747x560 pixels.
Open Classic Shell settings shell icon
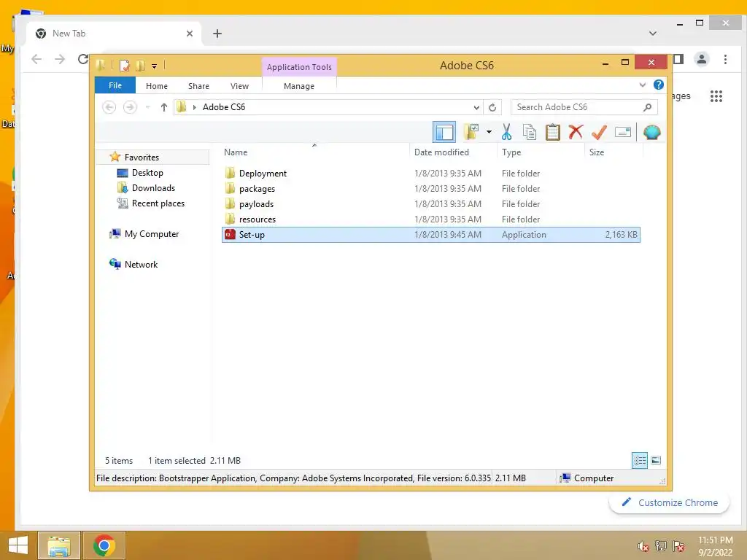[x=651, y=132]
